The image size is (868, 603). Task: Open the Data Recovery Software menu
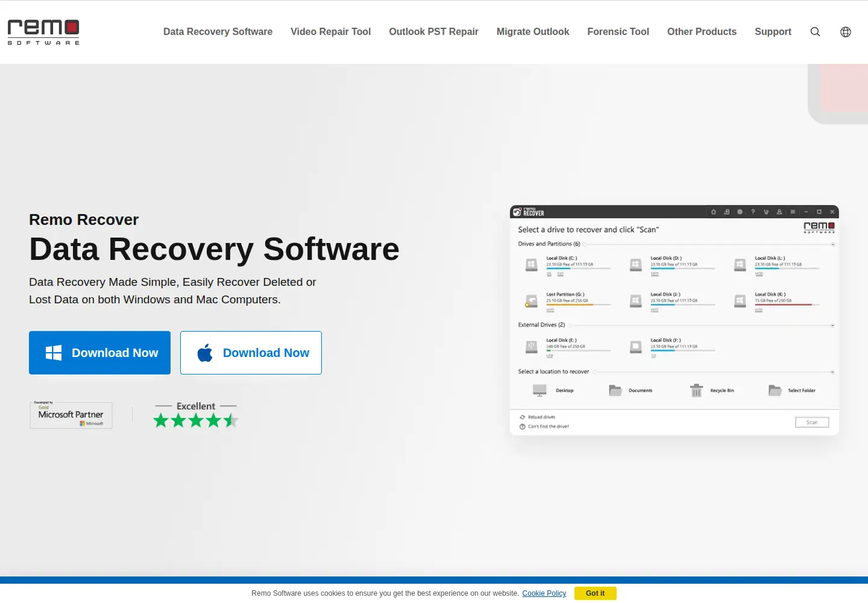pyautogui.click(x=218, y=32)
